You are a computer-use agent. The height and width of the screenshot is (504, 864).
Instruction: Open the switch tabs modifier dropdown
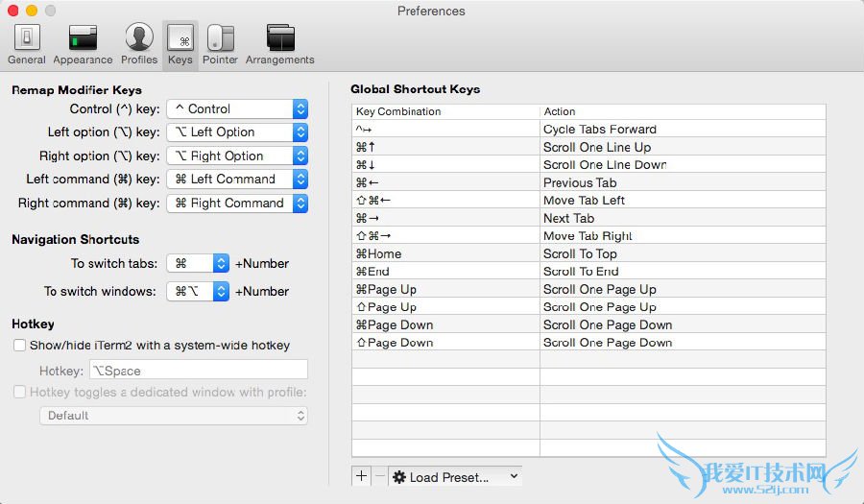[x=198, y=263]
